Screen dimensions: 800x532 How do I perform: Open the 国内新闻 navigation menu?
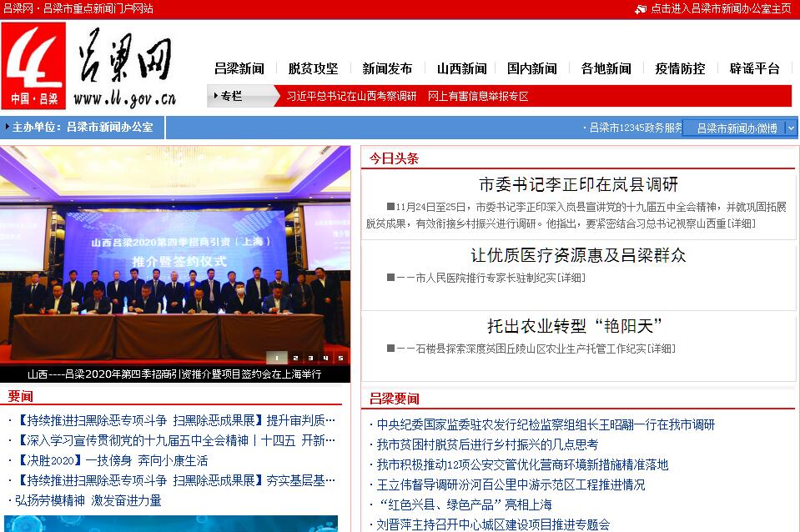(x=531, y=68)
